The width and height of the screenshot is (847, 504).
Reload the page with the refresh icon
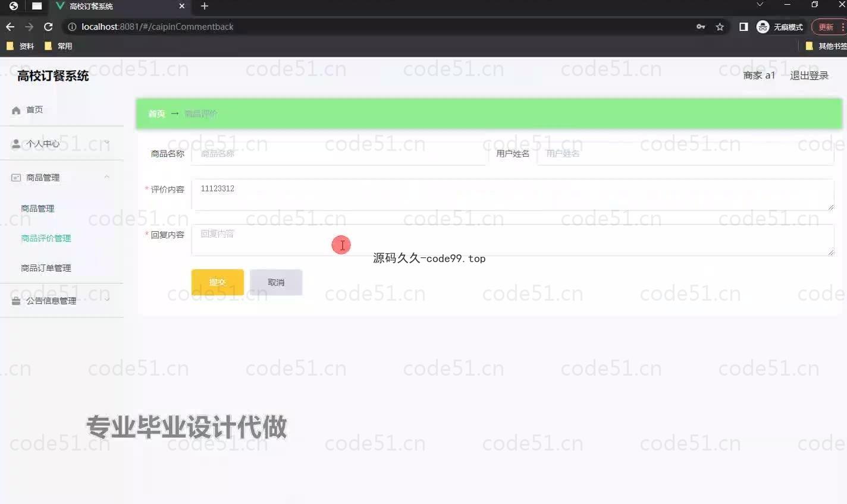pyautogui.click(x=49, y=27)
